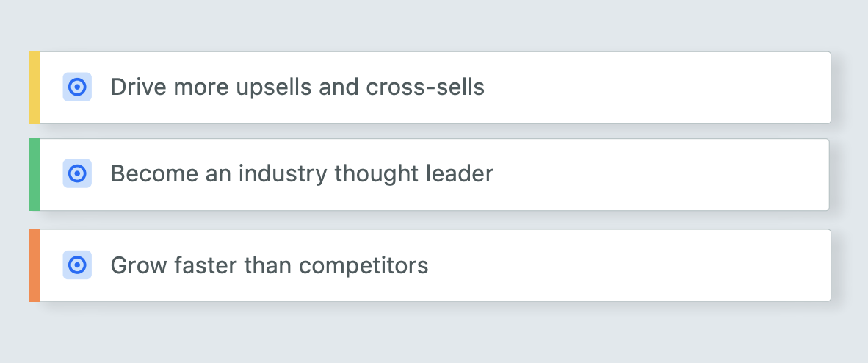The image size is (868, 363).
Task: Select the bullseye icon for Grow faster than competitors
Action: (x=77, y=265)
